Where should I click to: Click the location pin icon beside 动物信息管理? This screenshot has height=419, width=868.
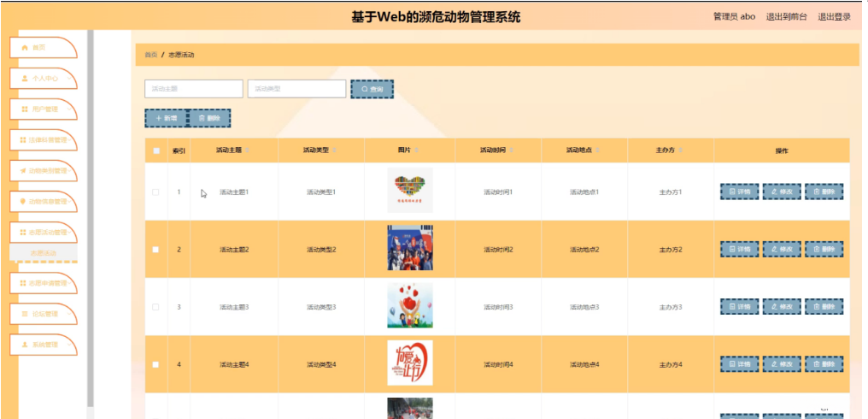point(23,201)
